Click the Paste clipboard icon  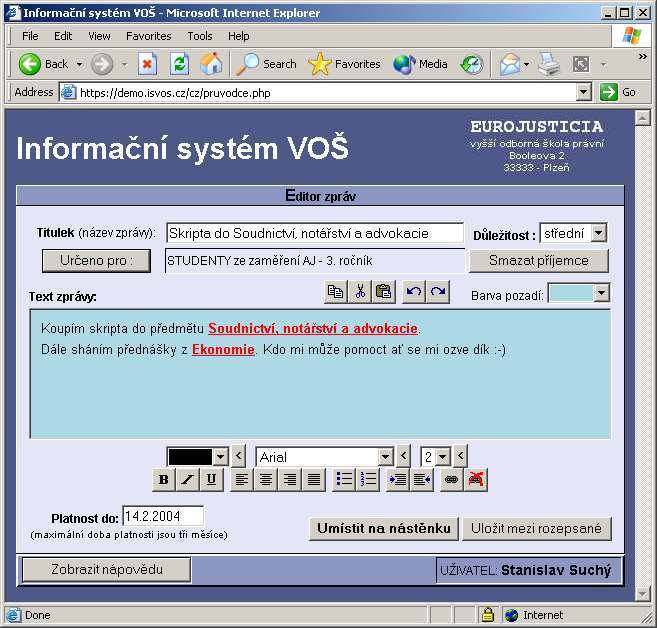click(x=384, y=291)
